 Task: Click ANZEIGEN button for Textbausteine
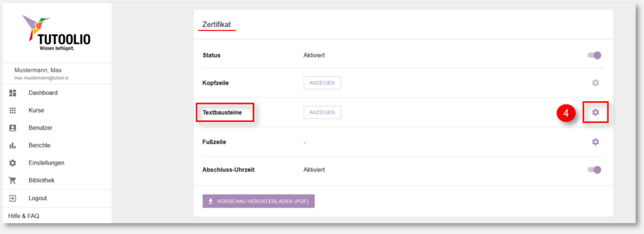(x=322, y=112)
